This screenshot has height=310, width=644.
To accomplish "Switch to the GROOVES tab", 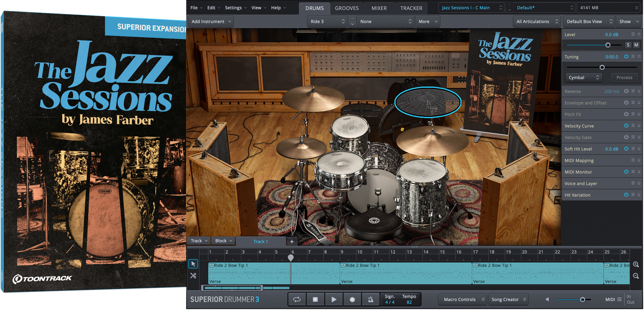I will [347, 8].
